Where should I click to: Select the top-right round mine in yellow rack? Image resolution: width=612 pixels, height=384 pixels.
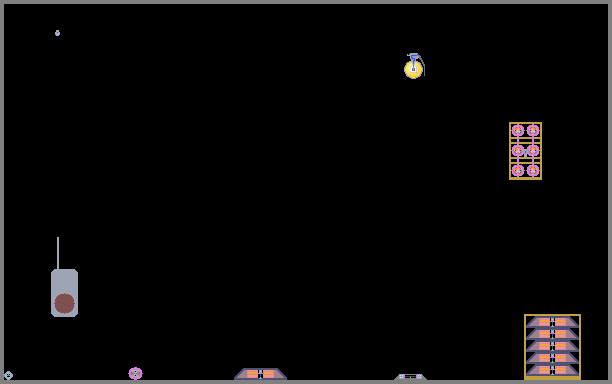point(533,130)
